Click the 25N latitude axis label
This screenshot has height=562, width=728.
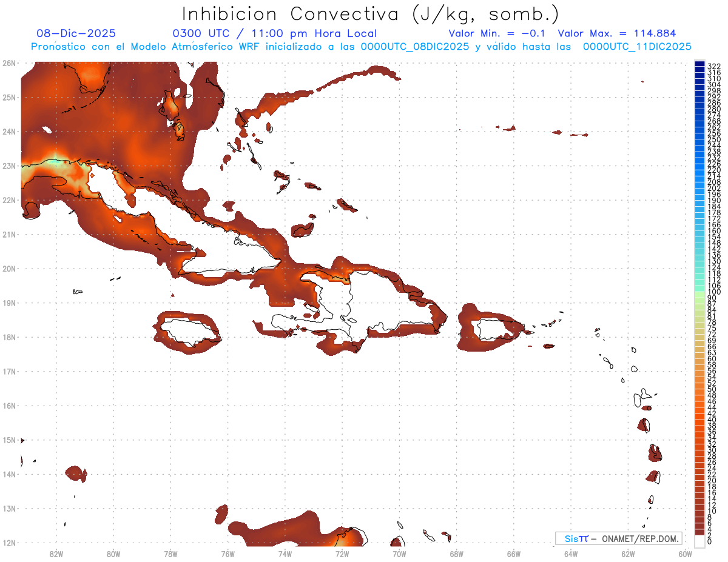click(8, 97)
